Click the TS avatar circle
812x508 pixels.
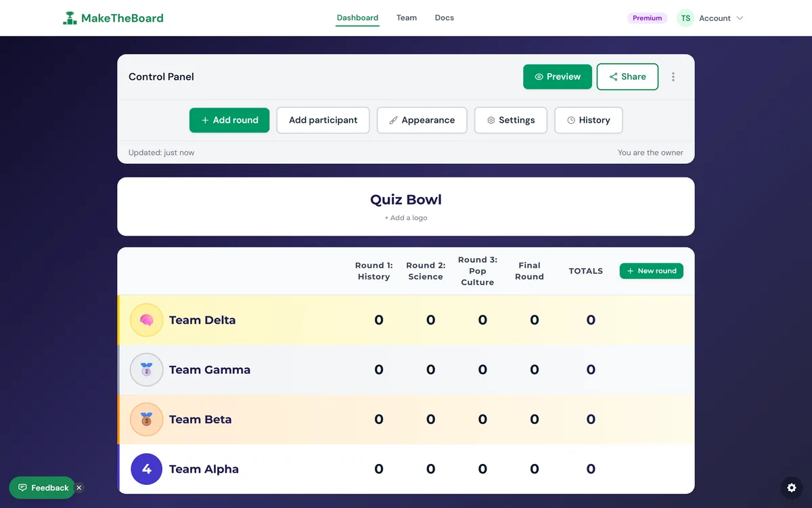click(x=685, y=18)
